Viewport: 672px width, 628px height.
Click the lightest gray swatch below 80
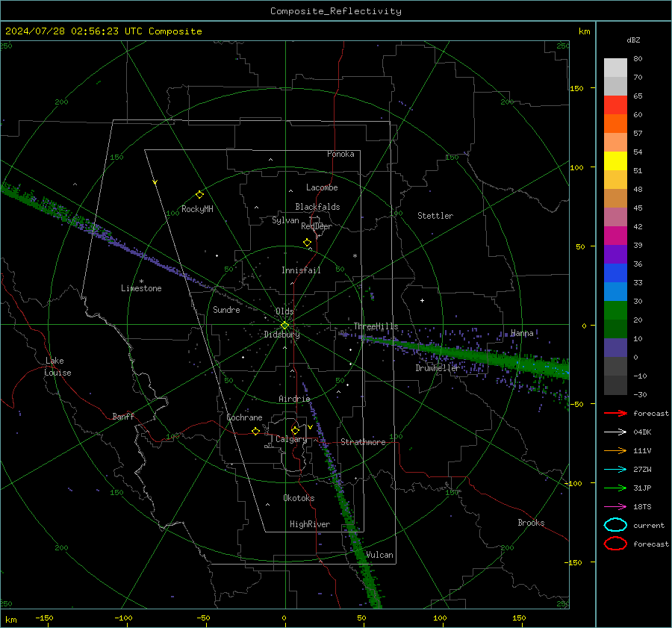[615, 68]
